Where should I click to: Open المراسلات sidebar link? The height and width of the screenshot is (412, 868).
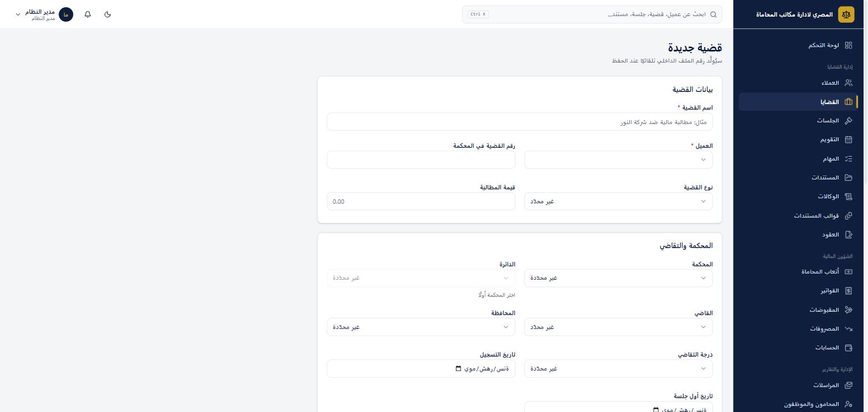[798, 385]
